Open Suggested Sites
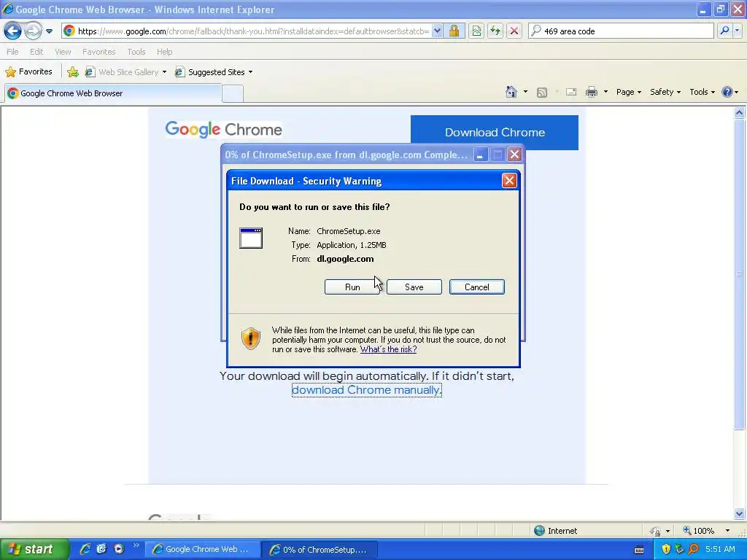The width and height of the screenshot is (747, 560). coord(214,72)
